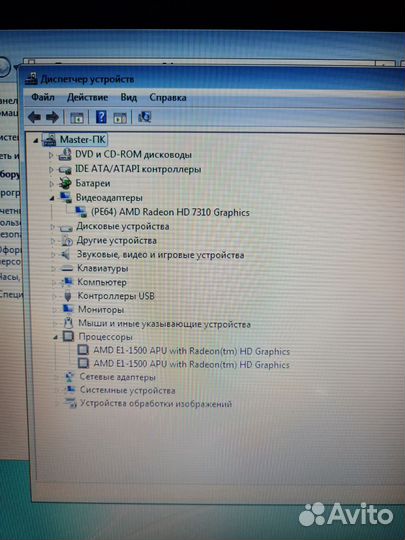Select first AMD E1-1500 APU processor entry
Image resolution: width=405 pixels, height=540 pixels.
191,351
